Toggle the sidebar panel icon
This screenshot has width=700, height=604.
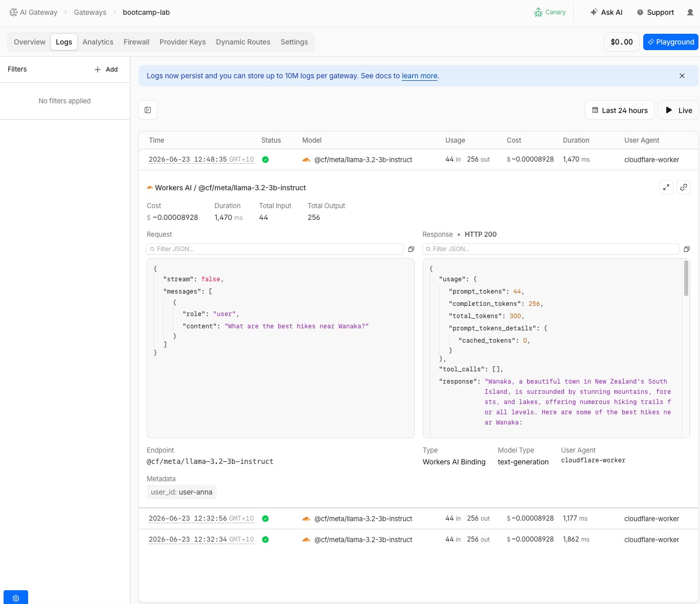click(148, 110)
